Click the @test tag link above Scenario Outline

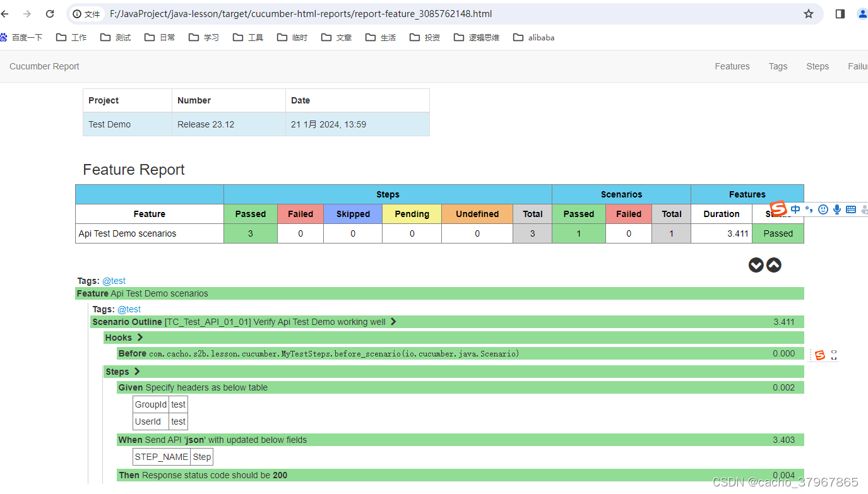(x=129, y=309)
